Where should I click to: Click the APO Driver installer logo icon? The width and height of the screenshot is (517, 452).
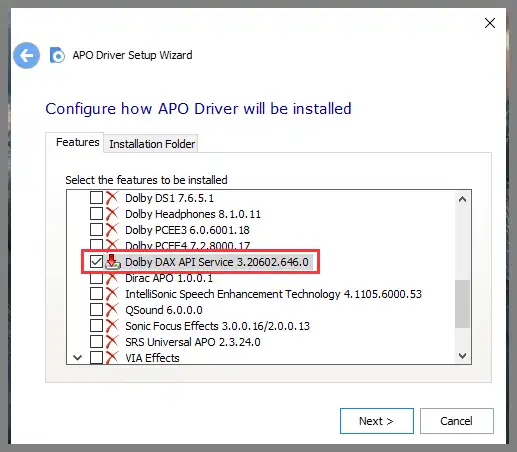pyautogui.click(x=57, y=55)
